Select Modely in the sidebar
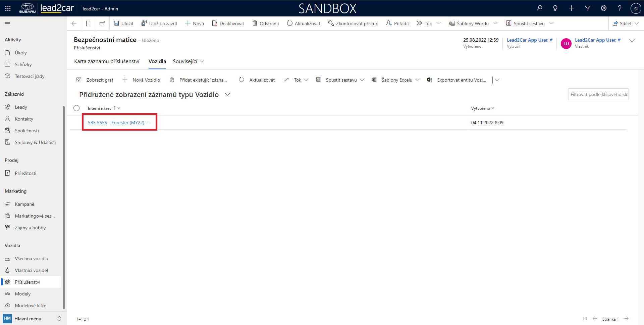The width and height of the screenshot is (644, 325). (x=23, y=294)
